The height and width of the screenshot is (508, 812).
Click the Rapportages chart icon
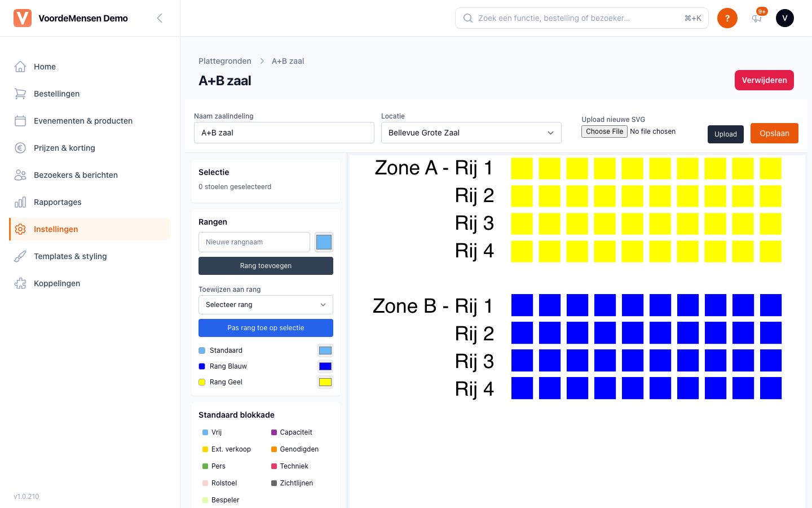pyautogui.click(x=20, y=202)
